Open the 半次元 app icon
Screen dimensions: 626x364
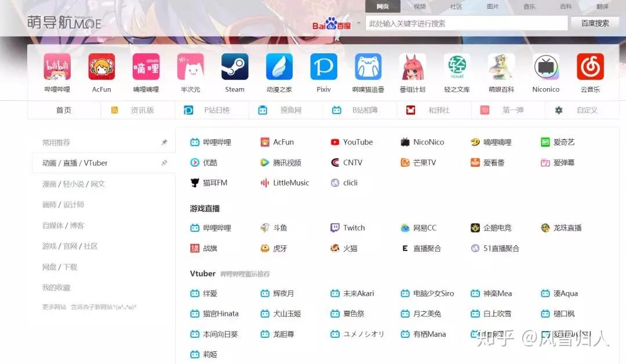[x=191, y=67]
